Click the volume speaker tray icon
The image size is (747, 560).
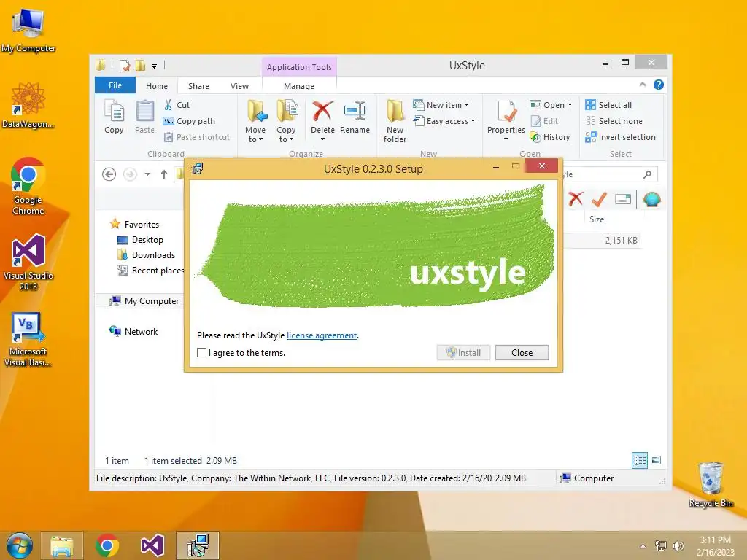pos(678,545)
